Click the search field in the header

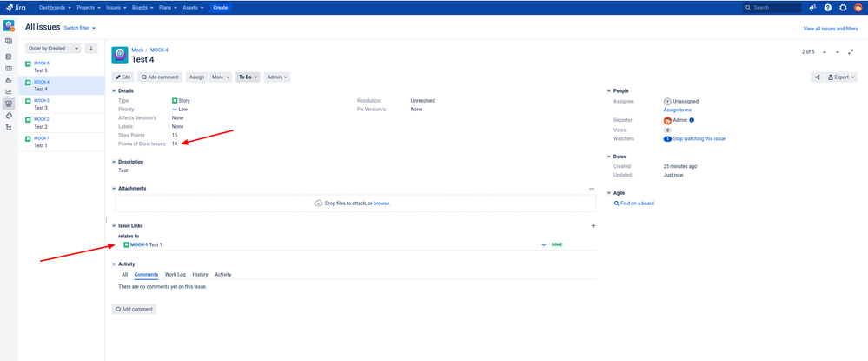[772, 8]
